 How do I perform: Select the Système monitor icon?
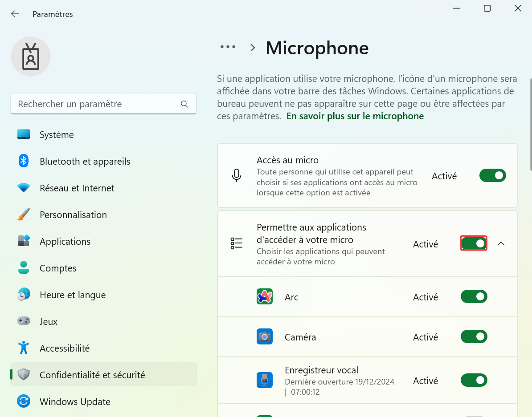24,134
